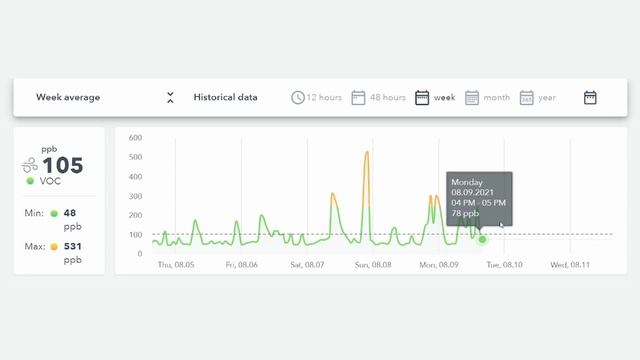Click the green Min indicator dot
This screenshot has height=360, width=640.
coord(54,213)
